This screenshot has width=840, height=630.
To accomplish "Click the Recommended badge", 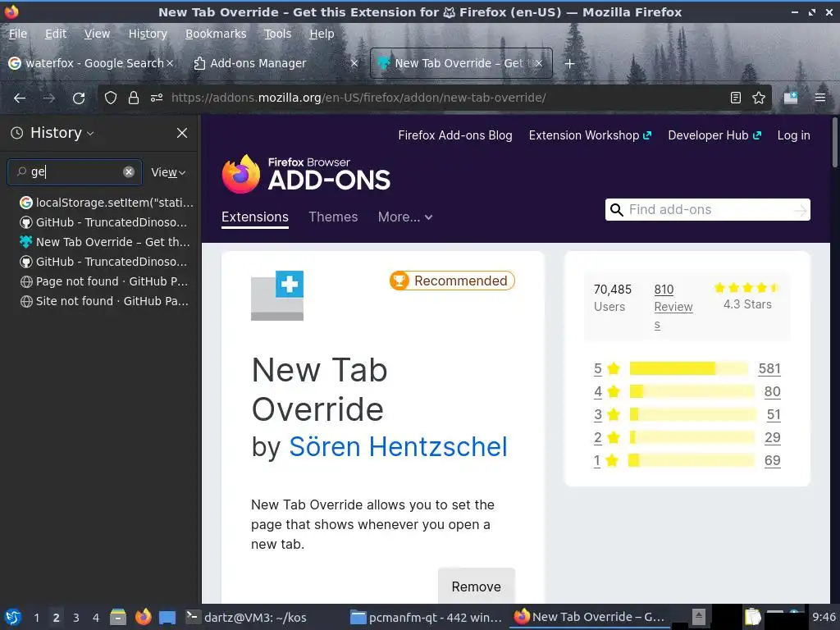I will pos(452,281).
